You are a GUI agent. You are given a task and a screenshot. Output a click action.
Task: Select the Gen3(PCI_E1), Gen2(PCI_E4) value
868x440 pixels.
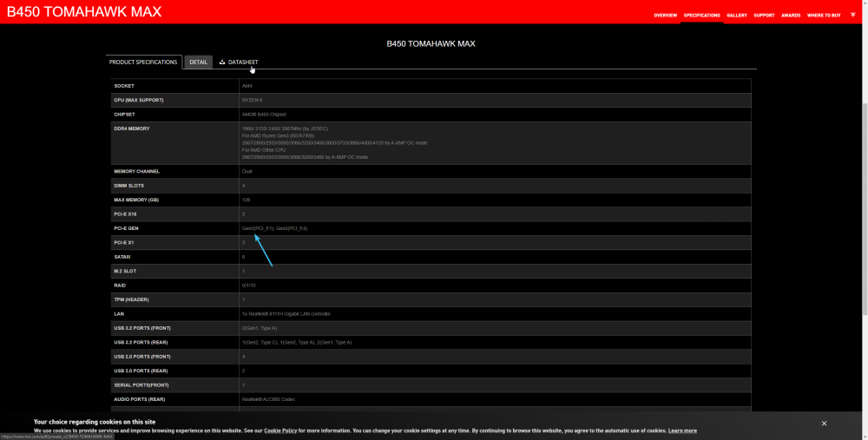pyautogui.click(x=274, y=228)
